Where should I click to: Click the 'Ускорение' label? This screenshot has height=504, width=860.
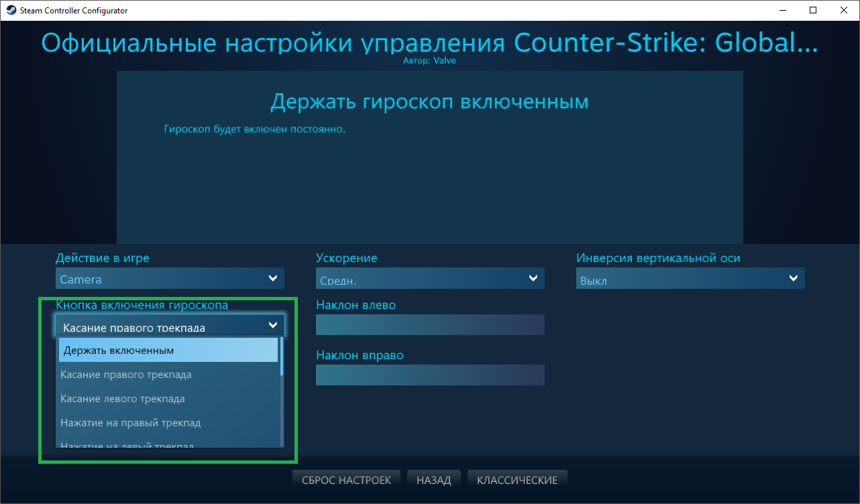347,258
